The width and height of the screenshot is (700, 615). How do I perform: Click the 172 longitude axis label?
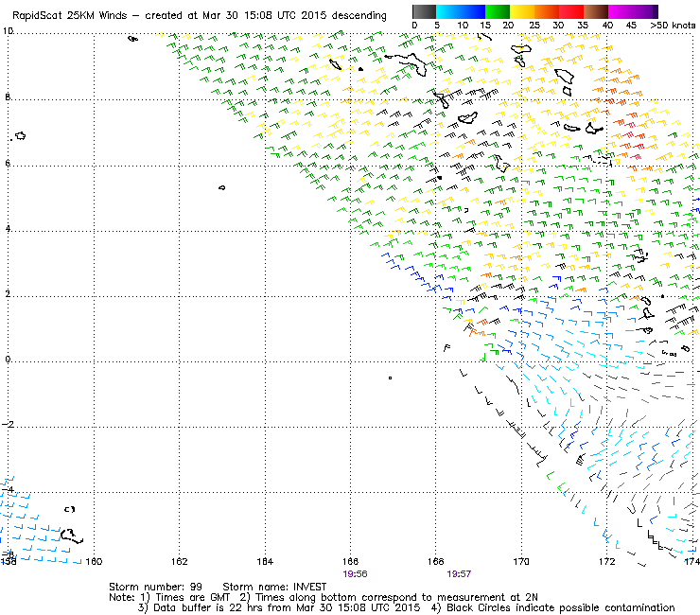(x=606, y=562)
